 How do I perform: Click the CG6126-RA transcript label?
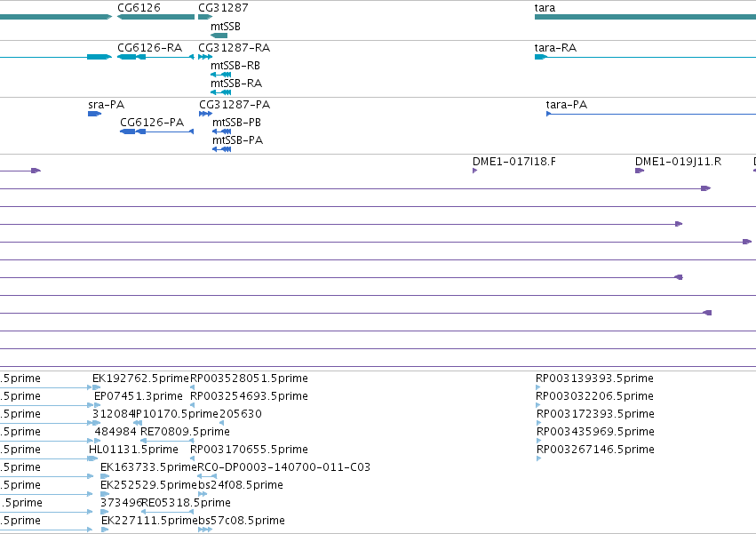pos(150,48)
